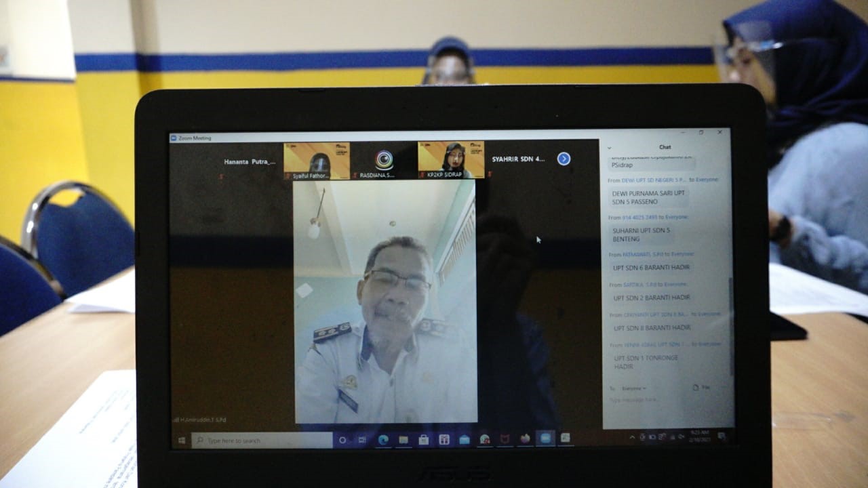The height and width of the screenshot is (488, 868).
Task: Open the chat recipient 'Everyone' dropdown
Action: coord(634,388)
